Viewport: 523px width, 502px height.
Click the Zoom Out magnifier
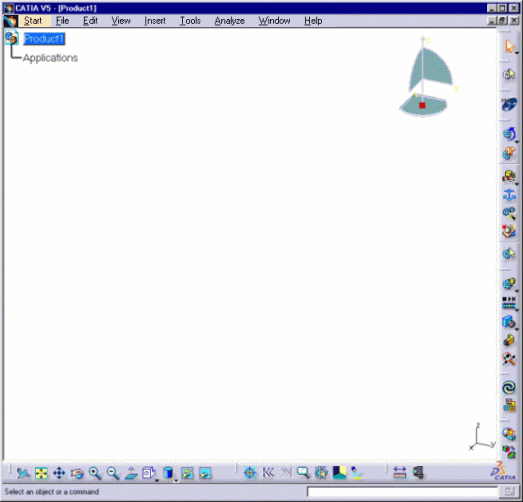pos(113,473)
